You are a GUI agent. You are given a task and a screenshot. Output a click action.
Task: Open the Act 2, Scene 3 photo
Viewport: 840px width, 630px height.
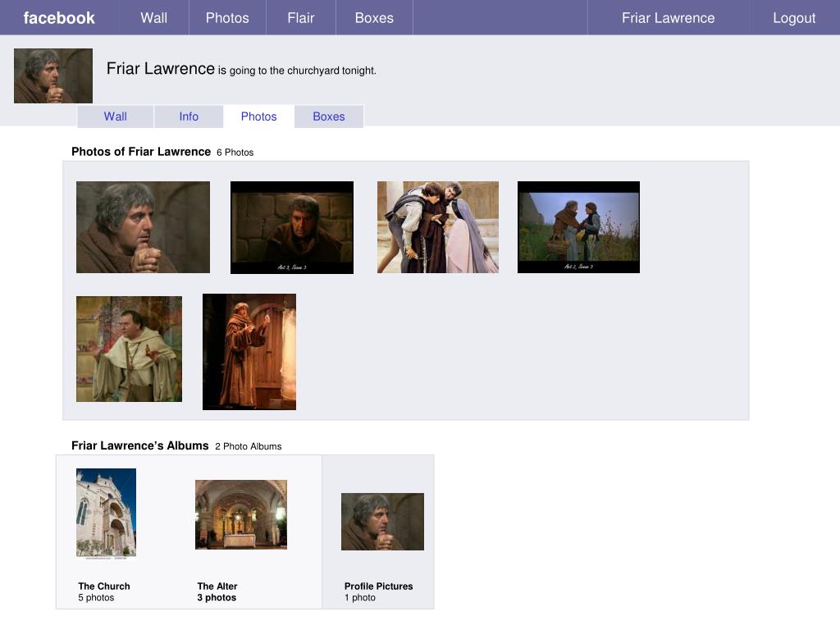point(578,227)
